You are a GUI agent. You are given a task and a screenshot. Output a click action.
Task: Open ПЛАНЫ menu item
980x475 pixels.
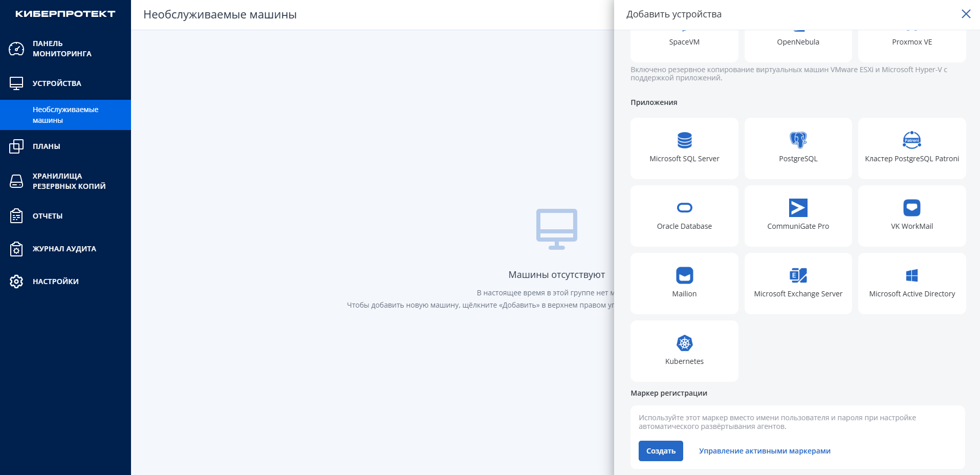click(x=66, y=146)
